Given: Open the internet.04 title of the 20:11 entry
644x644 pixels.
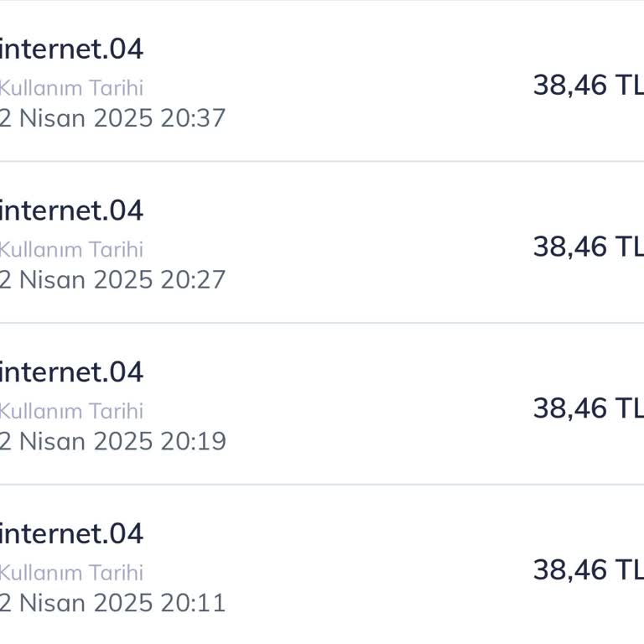Looking at the screenshot, I should (72, 534).
